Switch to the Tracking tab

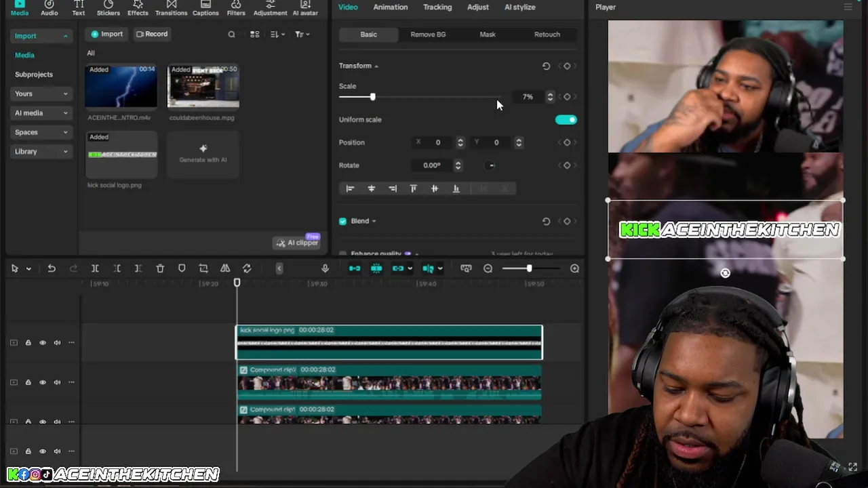point(437,7)
